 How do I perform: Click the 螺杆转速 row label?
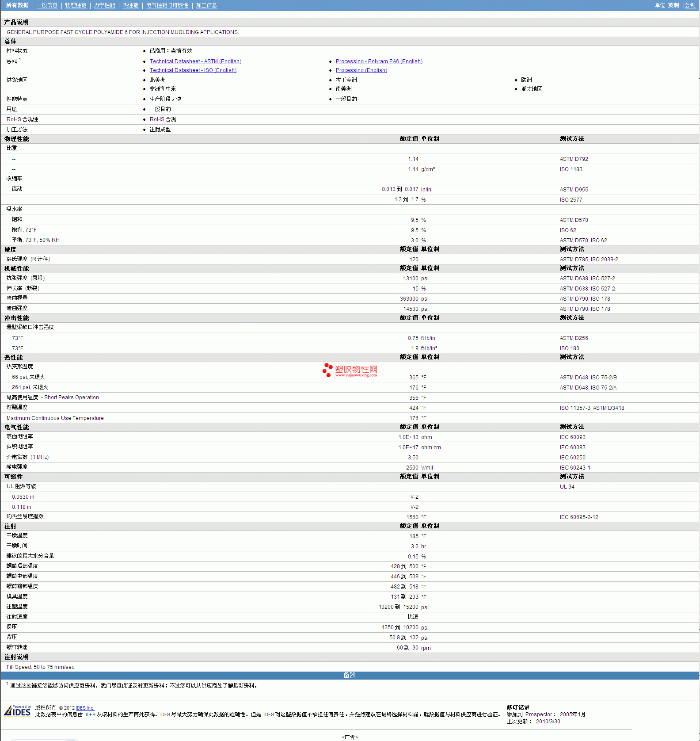tap(17, 647)
